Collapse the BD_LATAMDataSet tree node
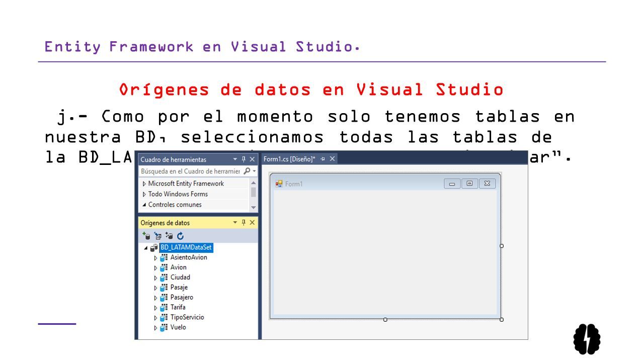Image resolution: width=644 pixels, height=362 pixels. 146,248
